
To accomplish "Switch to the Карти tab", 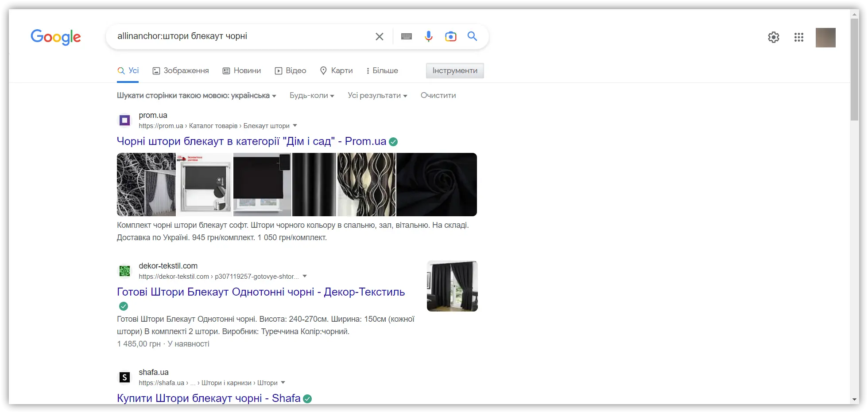I will [337, 70].
